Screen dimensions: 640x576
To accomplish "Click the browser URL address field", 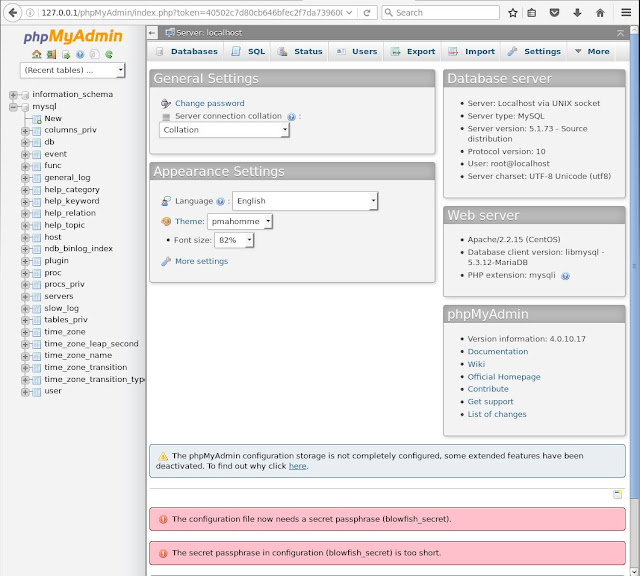I will coord(192,13).
